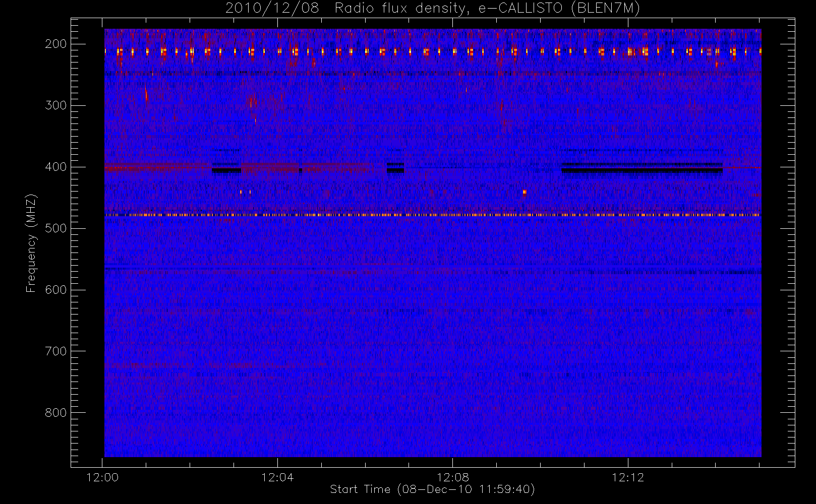
Task: Click the 12:00 time tick label
Action: pyautogui.click(x=103, y=477)
